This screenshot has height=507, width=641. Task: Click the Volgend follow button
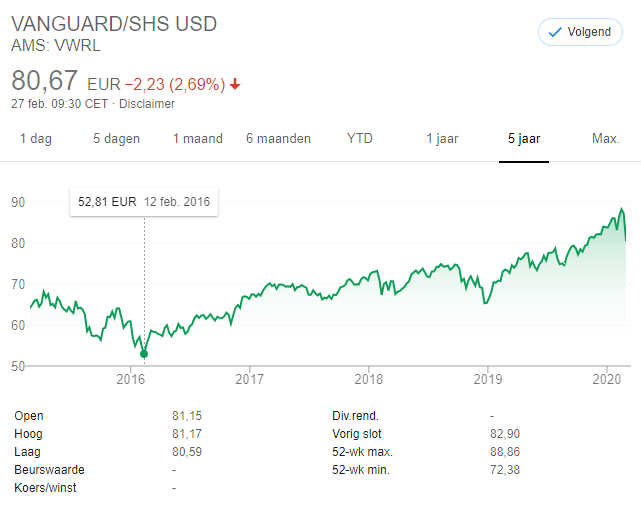coord(580,32)
